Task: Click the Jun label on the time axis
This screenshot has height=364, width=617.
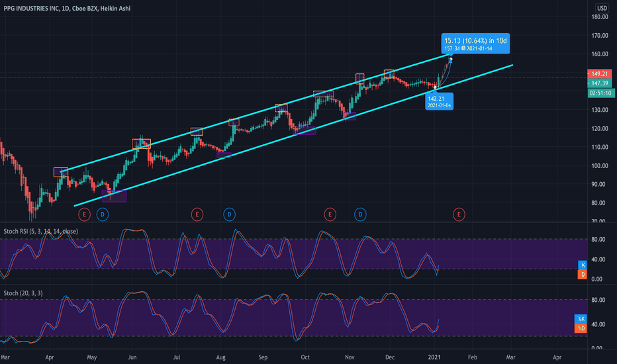Action: [x=132, y=357]
